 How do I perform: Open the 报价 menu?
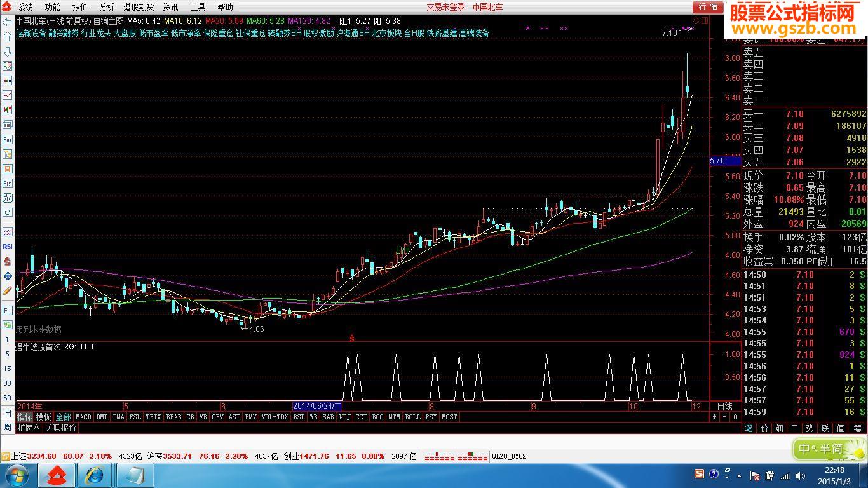[80, 7]
